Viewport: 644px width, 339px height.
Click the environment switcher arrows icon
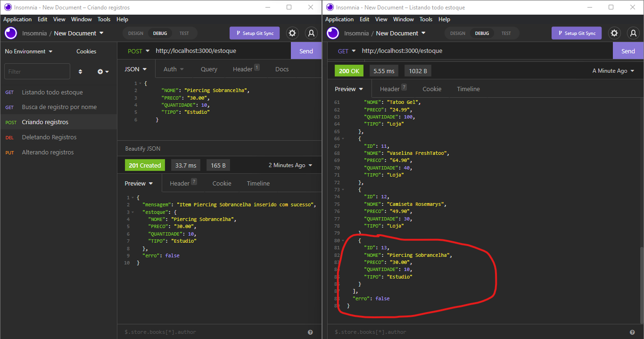click(81, 71)
